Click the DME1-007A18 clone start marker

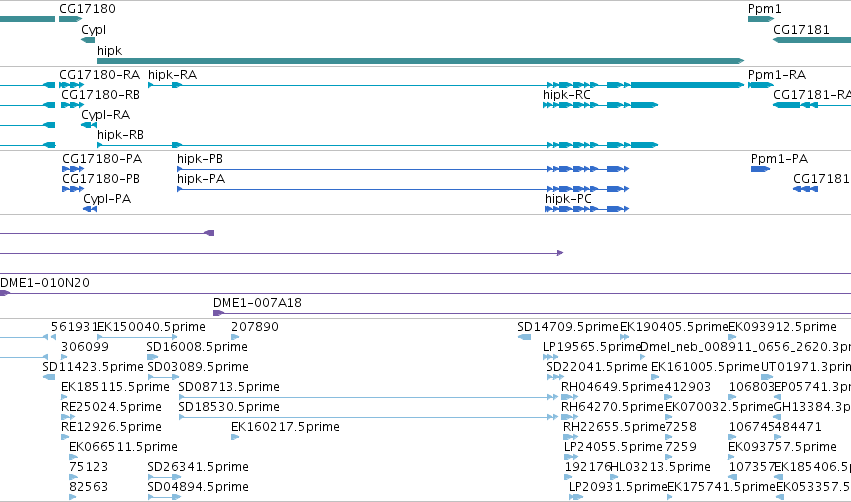tap(218, 313)
